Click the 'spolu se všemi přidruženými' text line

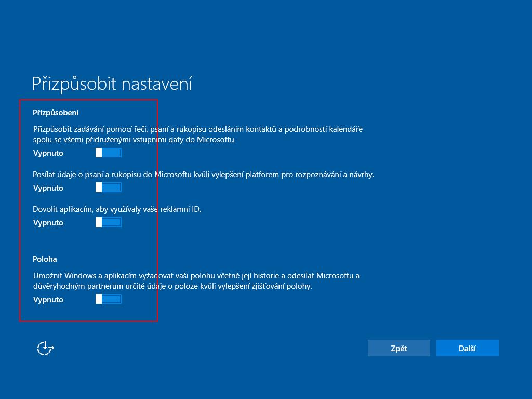(x=134, y=140)
